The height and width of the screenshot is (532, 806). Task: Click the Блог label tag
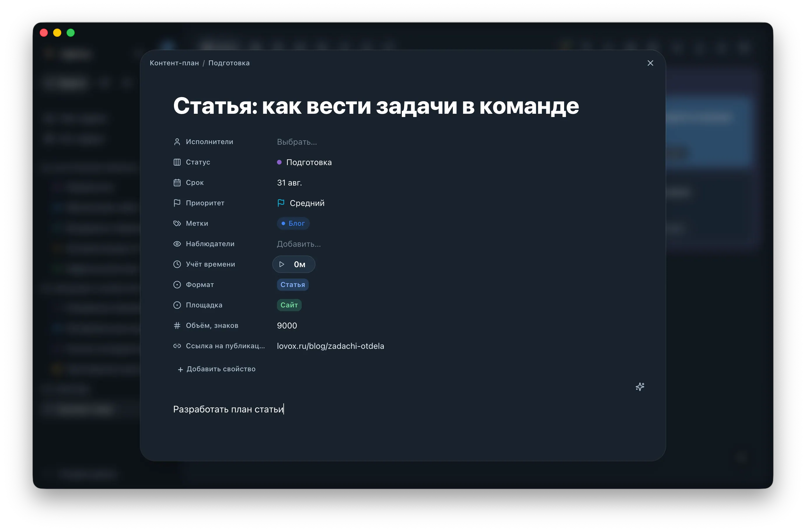point(293,223)
